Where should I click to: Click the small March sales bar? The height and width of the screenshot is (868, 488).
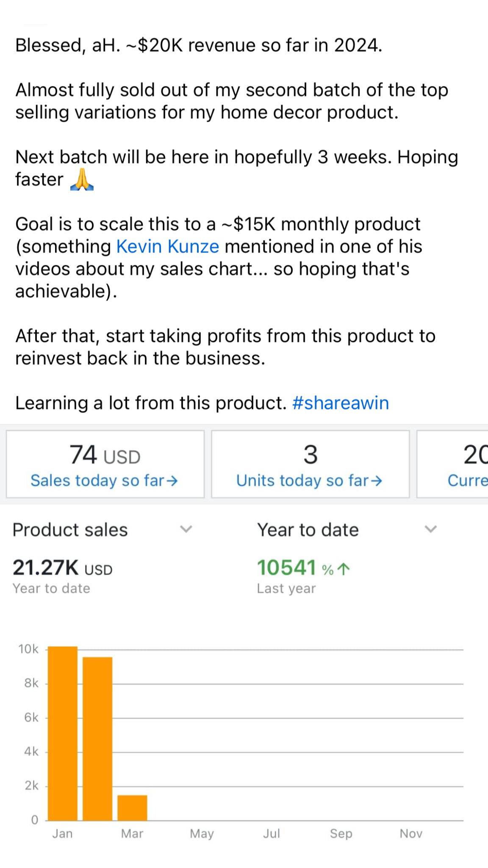coord(132,808)
